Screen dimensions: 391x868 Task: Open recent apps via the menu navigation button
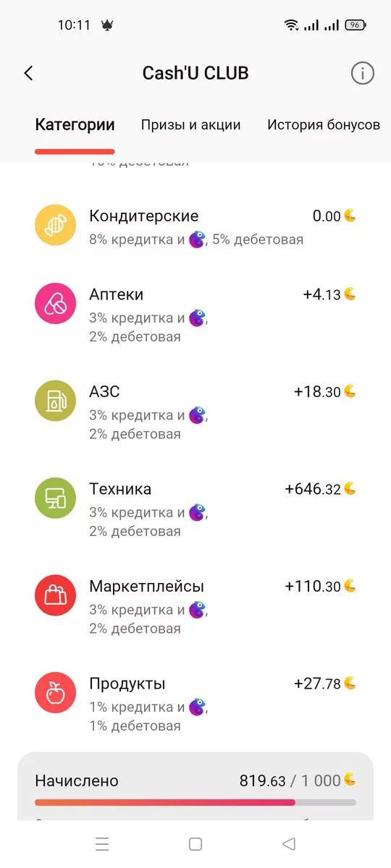pyautogui.click(x=102, y=843)
